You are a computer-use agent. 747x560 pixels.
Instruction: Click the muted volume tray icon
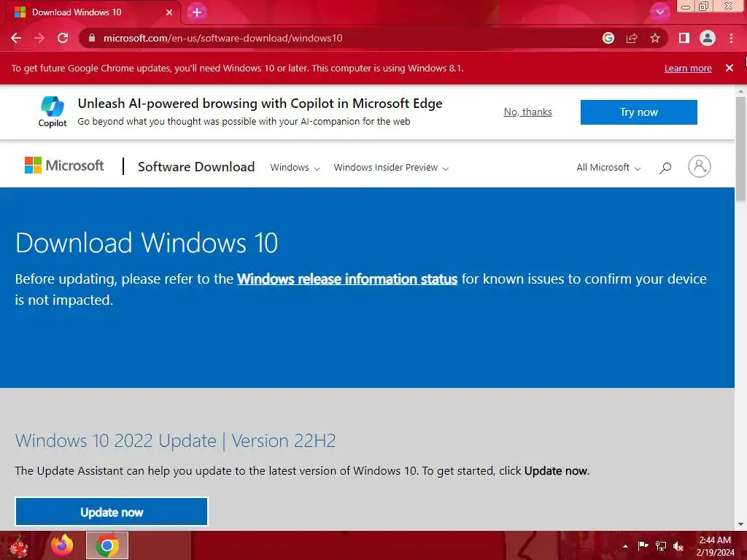(678, 546)
